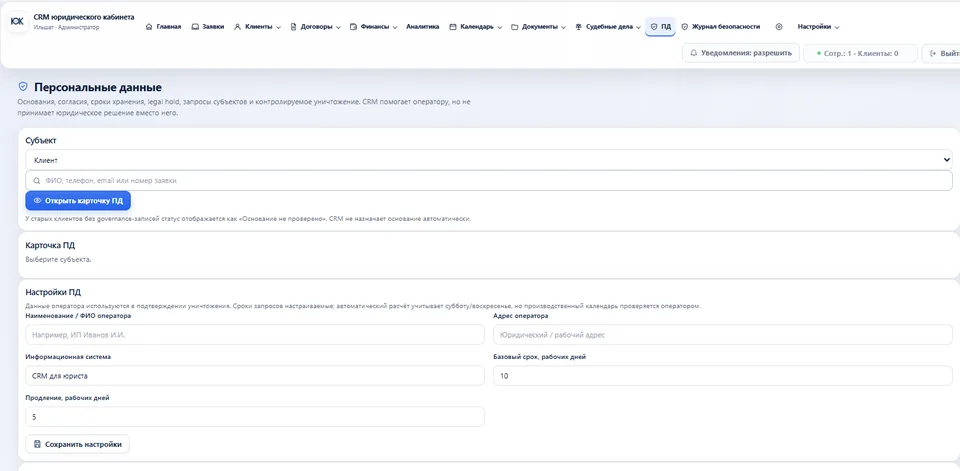Screen dimensions: 960x471
Task: Click the Информационная система field
Action: (255, 376)
